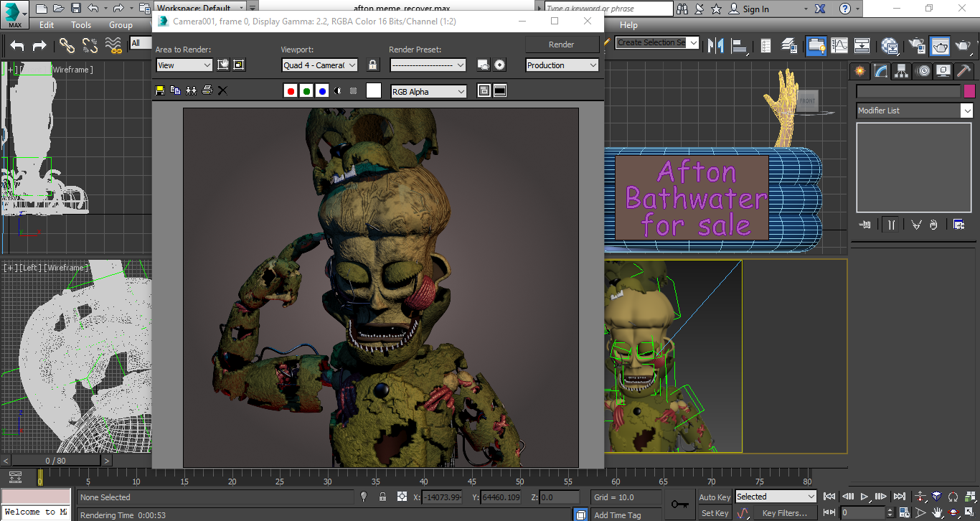This screenshot has width=980, height=521.
Task: Click Autodesk Exchange X icon
Action: pos(821,9)
